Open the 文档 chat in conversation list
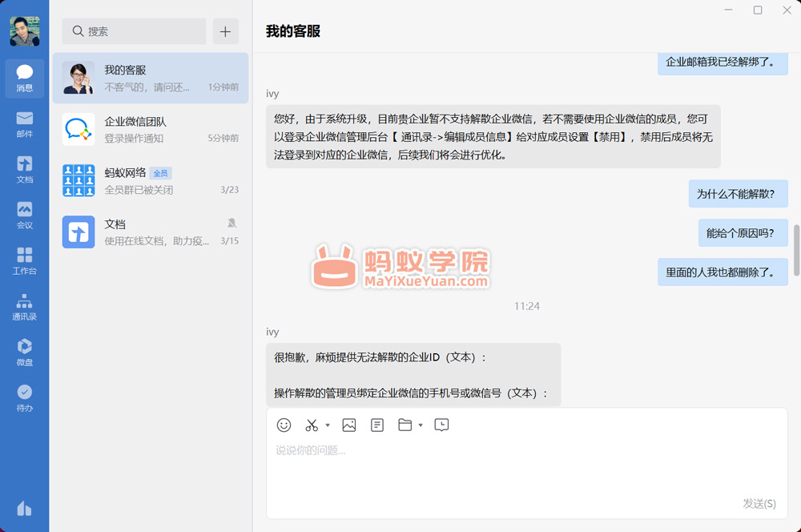 pos(151,232)
